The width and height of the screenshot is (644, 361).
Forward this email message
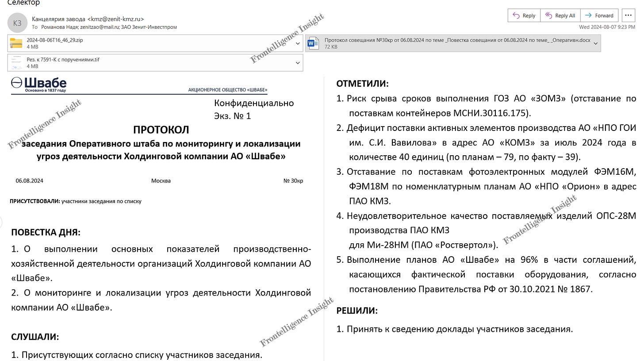pos(599,15)
